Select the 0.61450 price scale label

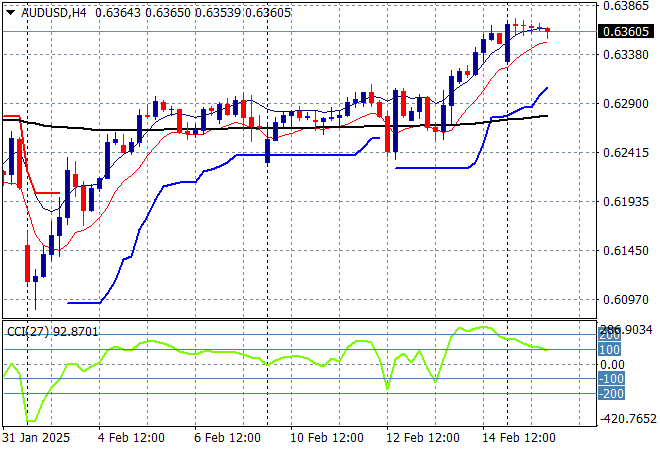click(x=626, y=250)
